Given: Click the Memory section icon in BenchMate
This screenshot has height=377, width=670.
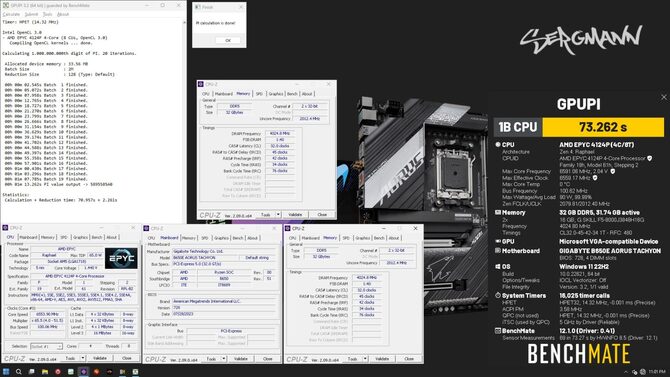Looking at the screenshot, I should coord(498,212).
